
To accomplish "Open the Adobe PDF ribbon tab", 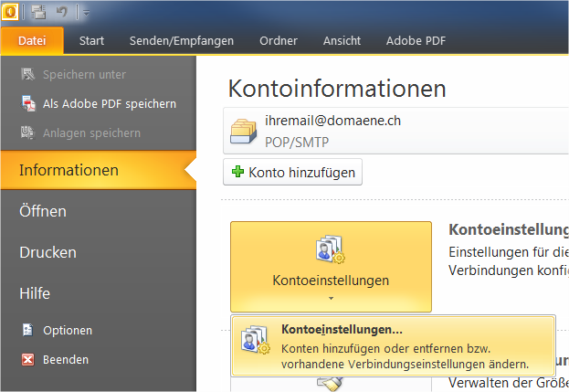I will [x=416, y=40].
